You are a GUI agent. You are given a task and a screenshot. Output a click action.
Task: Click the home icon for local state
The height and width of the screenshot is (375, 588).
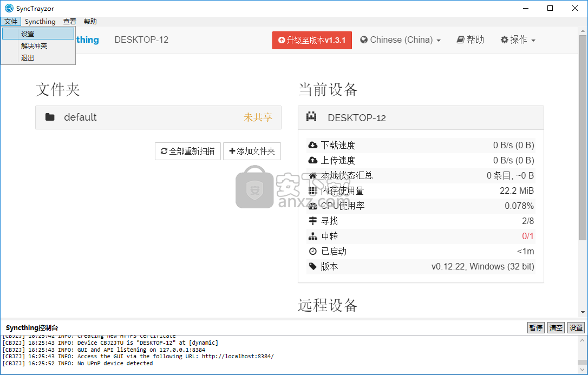tap(313, 175)
